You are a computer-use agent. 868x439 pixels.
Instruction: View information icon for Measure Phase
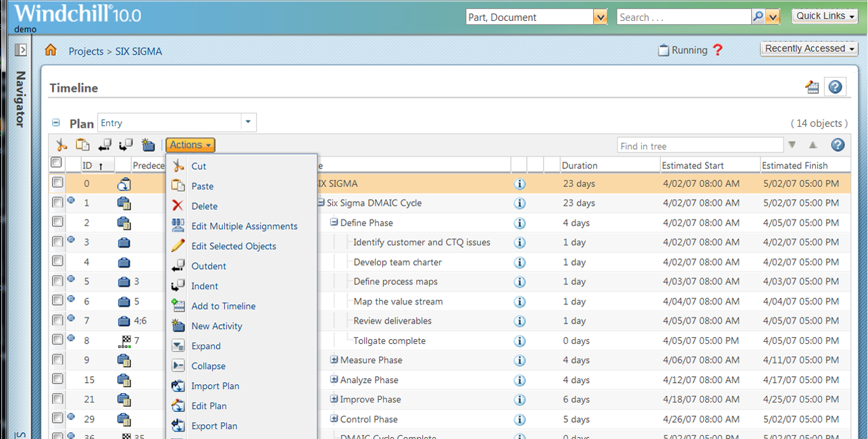(x=519, y=361)
